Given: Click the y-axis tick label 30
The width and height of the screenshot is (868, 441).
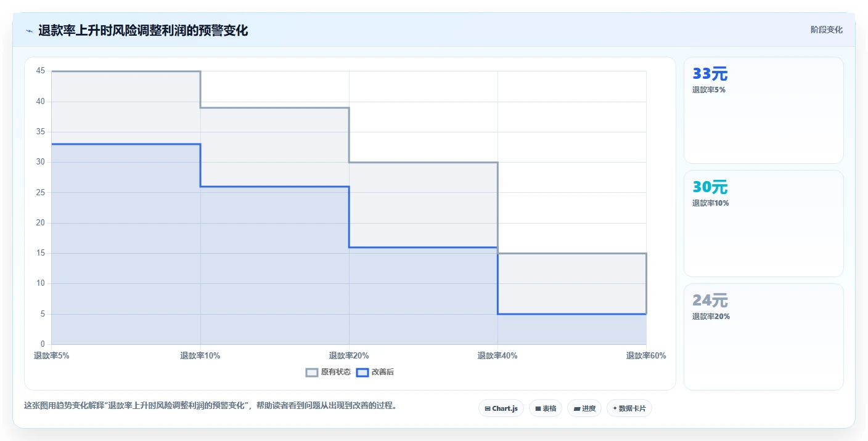Looking at the screenshot, I should [41, 162].
